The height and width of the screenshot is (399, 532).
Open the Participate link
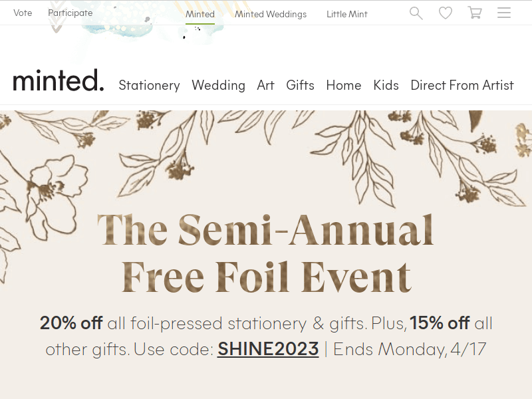[x=70, y=13]
